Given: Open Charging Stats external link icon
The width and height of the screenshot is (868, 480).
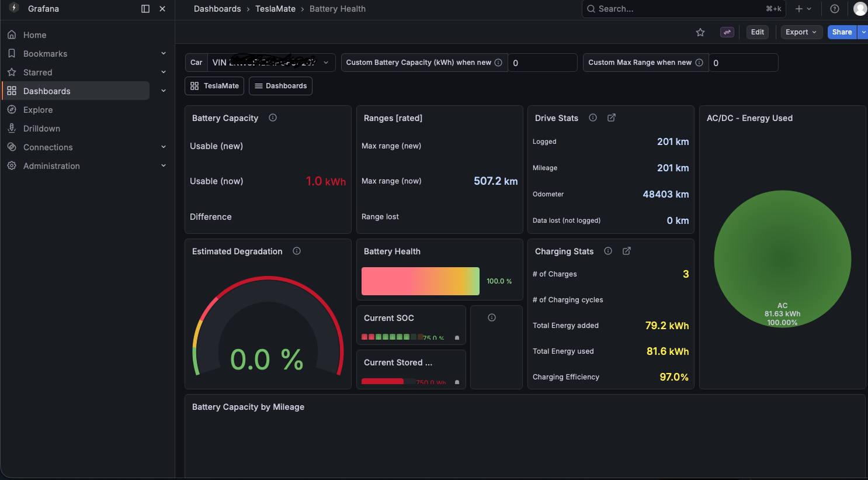Looking at the screenshot, I should (x=627, y=251).
